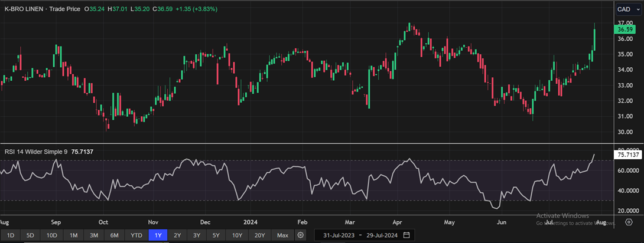Viewport: 644px width, 243px height.
Task: Click the 37.00 price axis label
Action: 625,23
